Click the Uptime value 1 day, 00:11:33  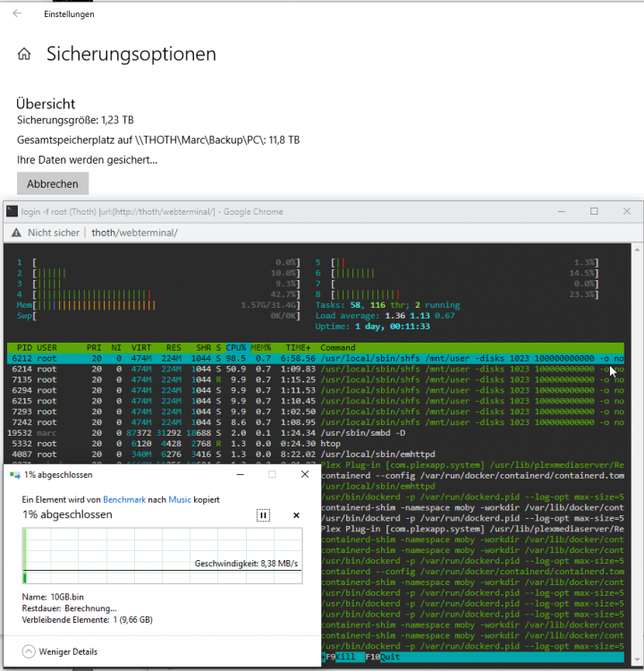click(x=393, y=327)
